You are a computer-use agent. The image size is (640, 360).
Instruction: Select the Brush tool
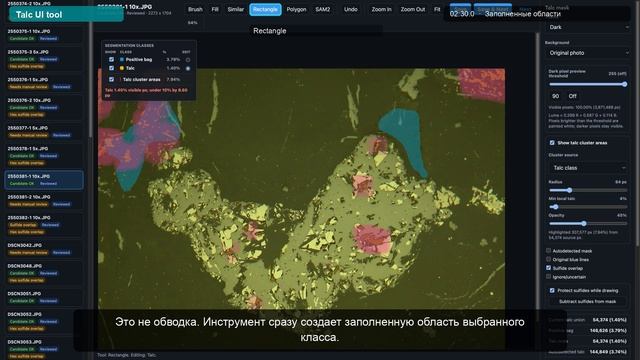[x=195, y=9]
